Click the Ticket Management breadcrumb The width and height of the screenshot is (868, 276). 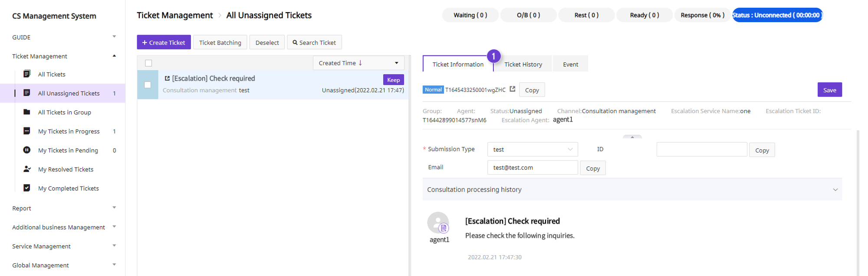coord(175,15)
